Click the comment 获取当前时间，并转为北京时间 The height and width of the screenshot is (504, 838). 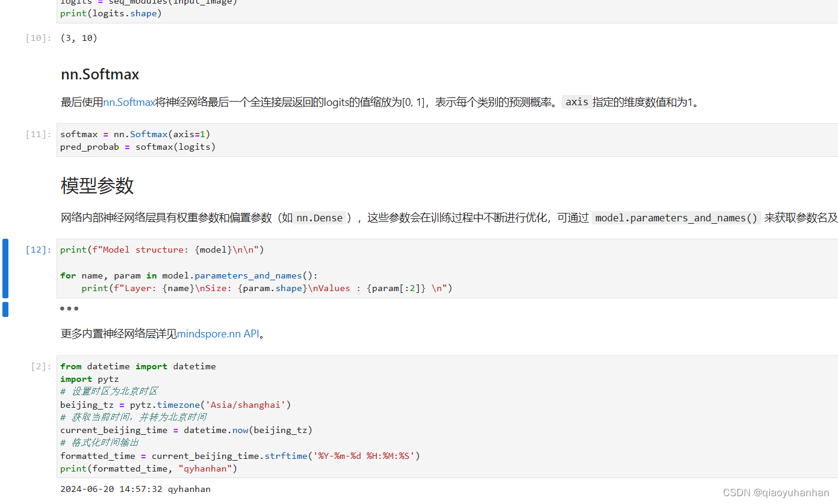(x=134, y=417)
